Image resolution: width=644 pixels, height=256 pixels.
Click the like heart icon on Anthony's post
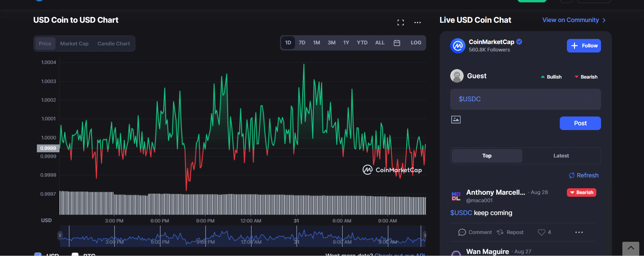[542, 232]
